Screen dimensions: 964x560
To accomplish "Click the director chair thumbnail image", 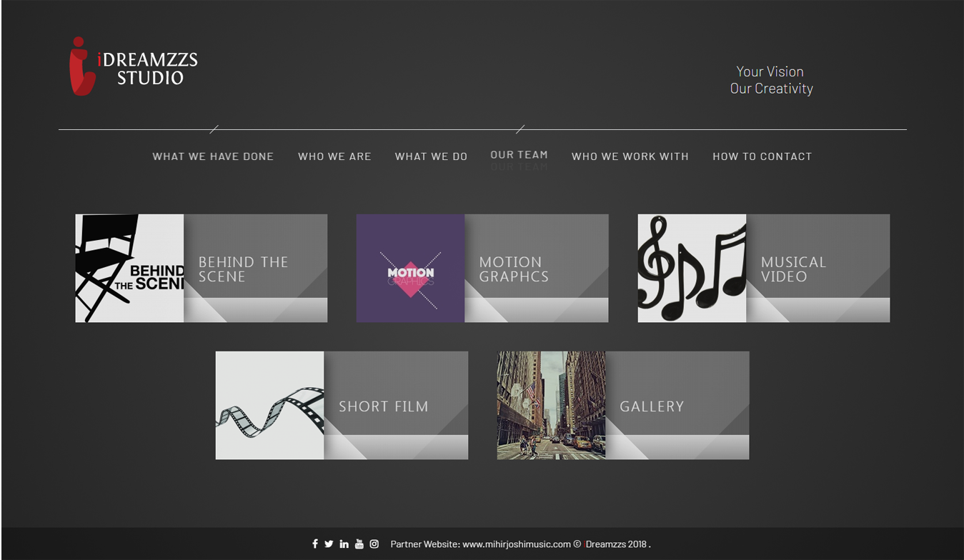I will [129, 268].
